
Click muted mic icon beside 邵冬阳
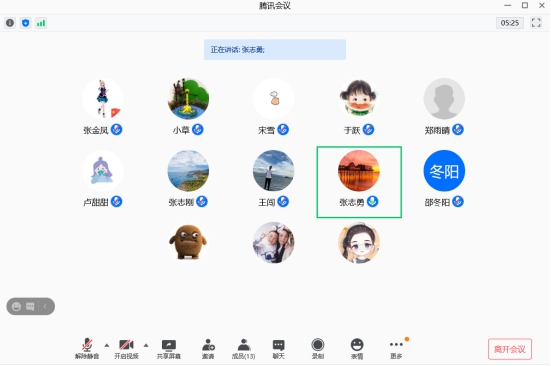click(x=458, y=202)
